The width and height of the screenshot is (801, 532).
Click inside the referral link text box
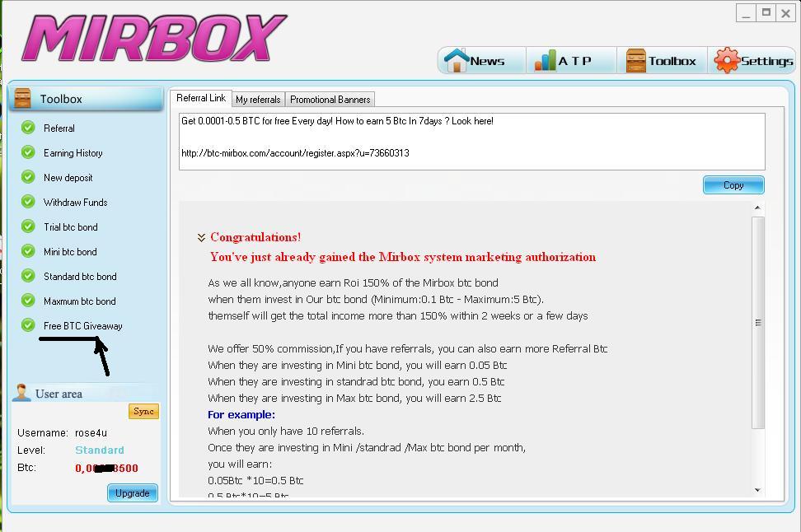(472, 142)
